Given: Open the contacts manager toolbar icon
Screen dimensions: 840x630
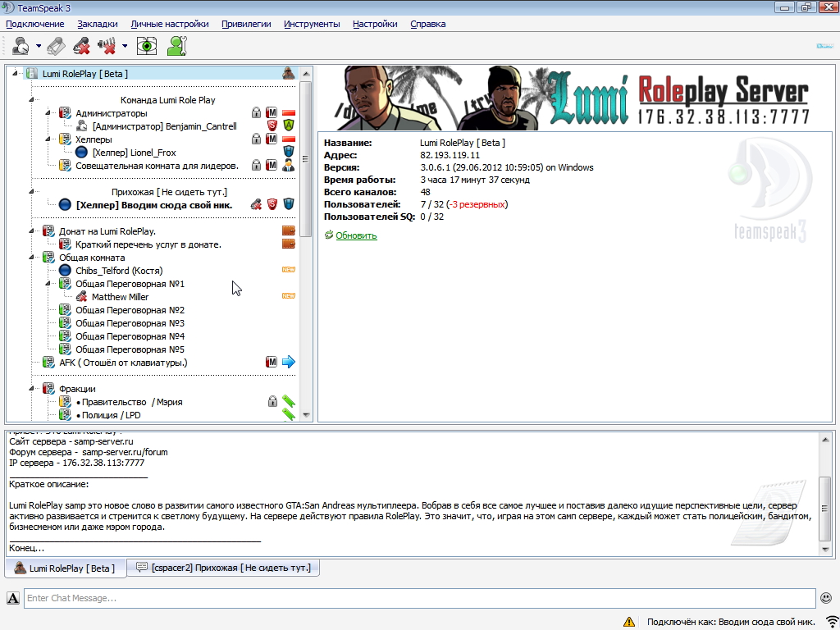Looking at the screenshot, I should click(176, 46).
